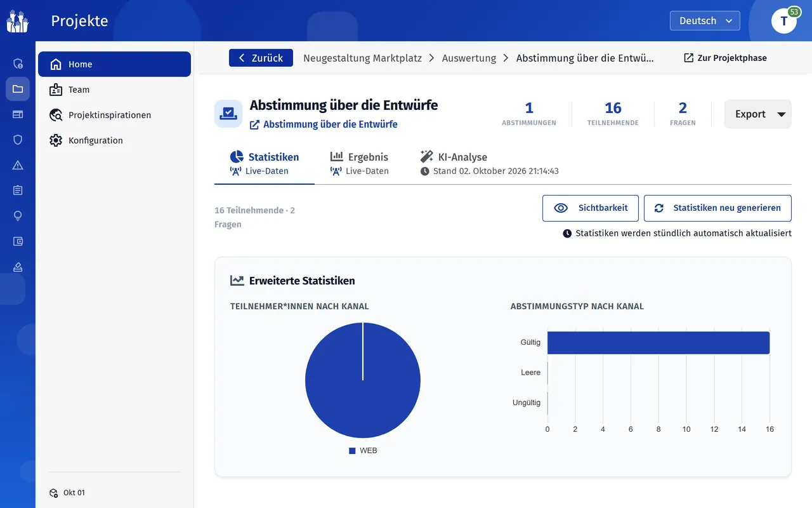Open the user avatar with badge 53
The image size is (812, 508).
(x=785, y=20)
